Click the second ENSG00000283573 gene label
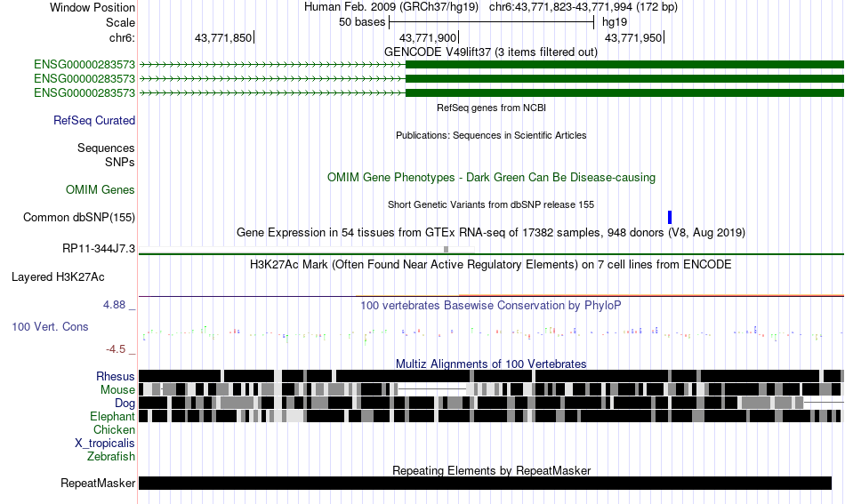Image resolution: width=845 pixels, height=504 pixels. point(84,78)
